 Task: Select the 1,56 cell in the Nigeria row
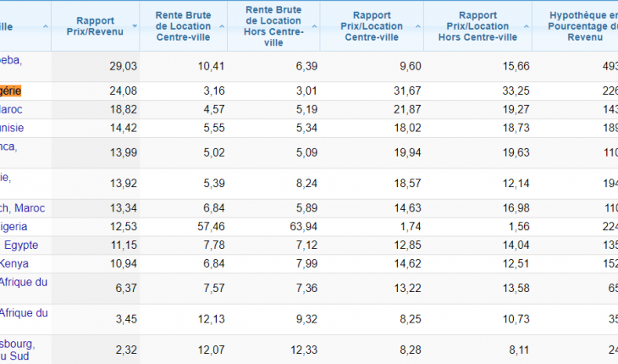[x=519, y=227]
